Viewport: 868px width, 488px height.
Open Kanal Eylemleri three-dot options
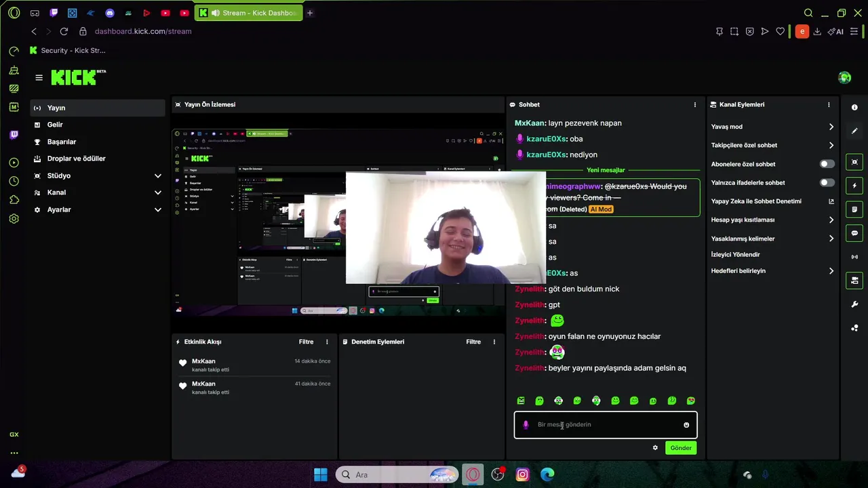point(829,105)
